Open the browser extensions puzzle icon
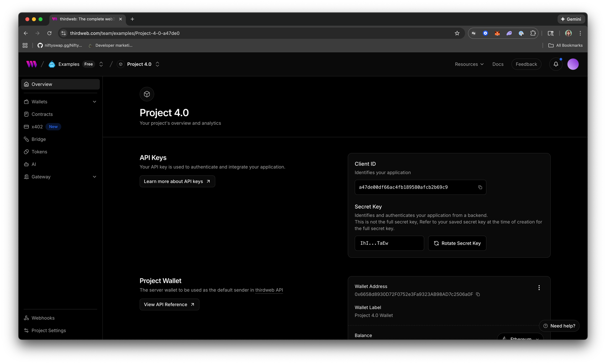 tap(533, 33)
